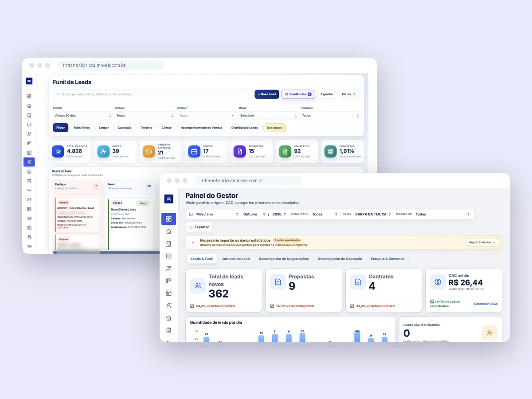Open the Estoque & Demanda tab
Viewport: 532px width, 399px height.
[387, 259]
